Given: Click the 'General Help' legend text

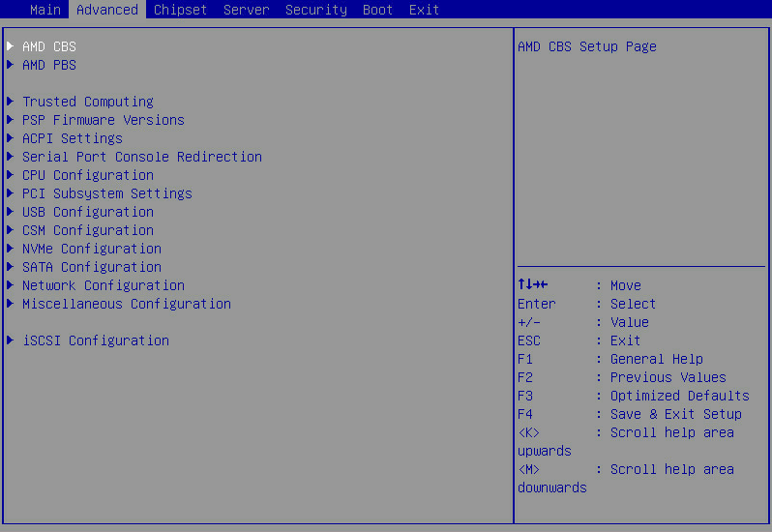Looking at the screenshot, I should coord(657,359).
